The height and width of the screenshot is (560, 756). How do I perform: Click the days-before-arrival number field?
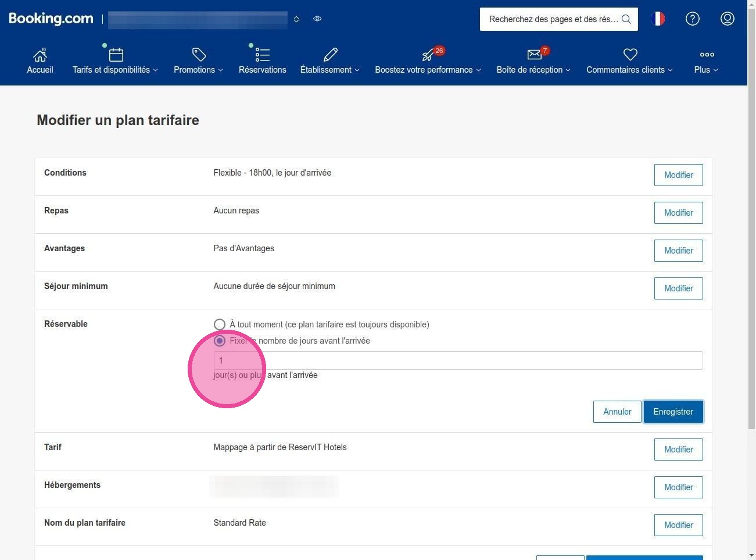tap(458, 361)
